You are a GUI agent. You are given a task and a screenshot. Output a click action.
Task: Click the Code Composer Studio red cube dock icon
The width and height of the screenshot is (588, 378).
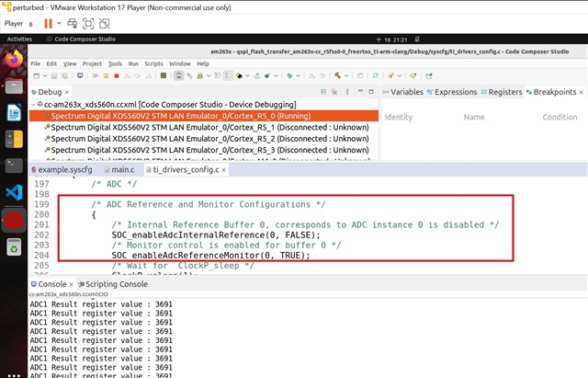[15, 220]
